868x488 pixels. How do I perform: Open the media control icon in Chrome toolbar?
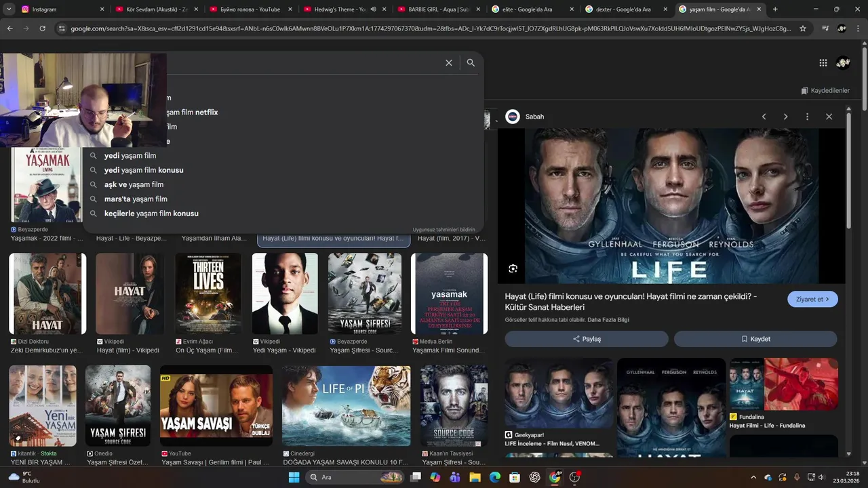pyautogui.click(x=825, y=28)
